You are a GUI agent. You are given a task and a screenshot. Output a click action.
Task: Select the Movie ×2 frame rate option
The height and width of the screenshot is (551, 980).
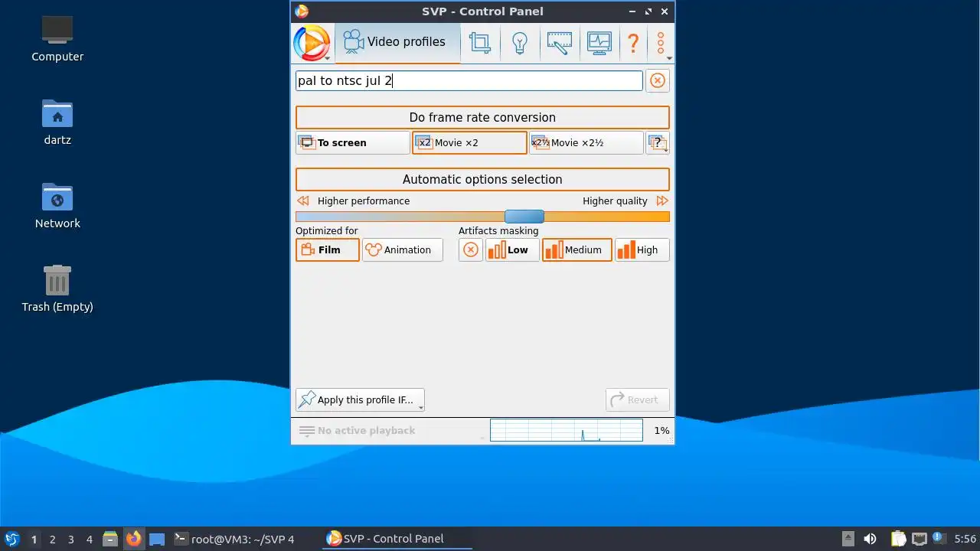(469, 142)
